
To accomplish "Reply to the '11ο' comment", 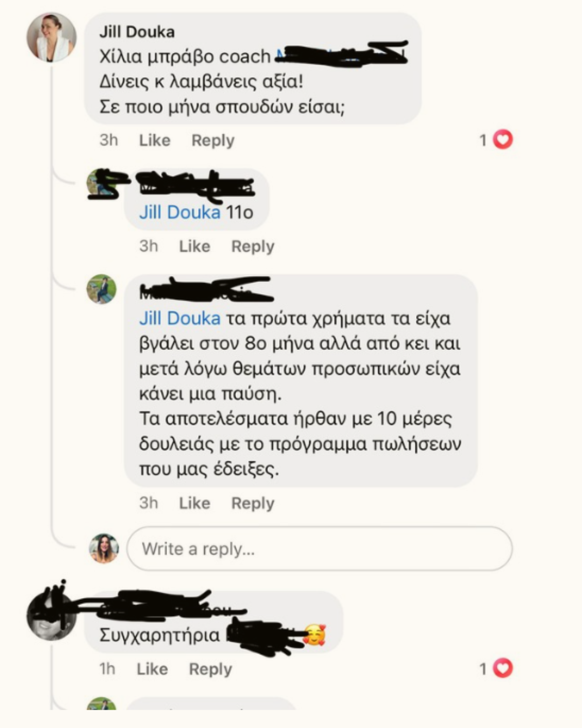I will (x=253, y=246).
